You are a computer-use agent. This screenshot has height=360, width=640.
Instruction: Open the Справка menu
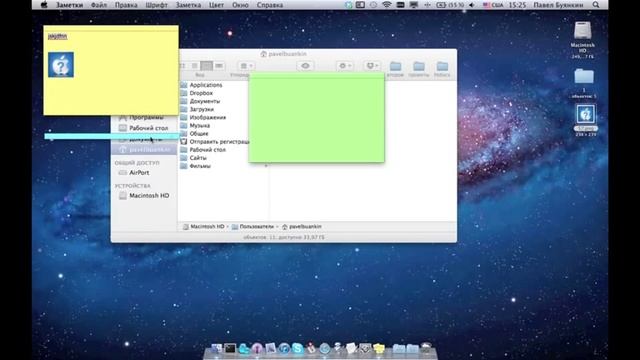coord(270,5)
